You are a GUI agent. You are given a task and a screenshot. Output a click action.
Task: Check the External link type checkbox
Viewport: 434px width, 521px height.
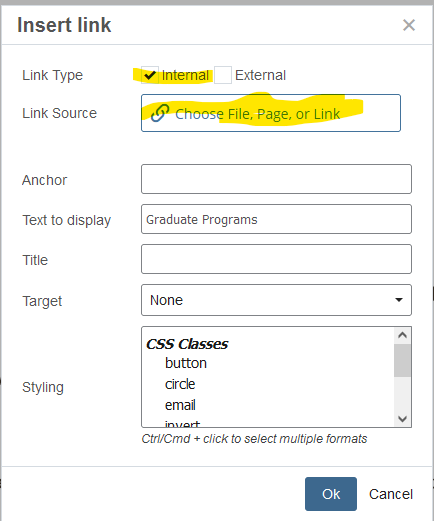coord(223,75)
